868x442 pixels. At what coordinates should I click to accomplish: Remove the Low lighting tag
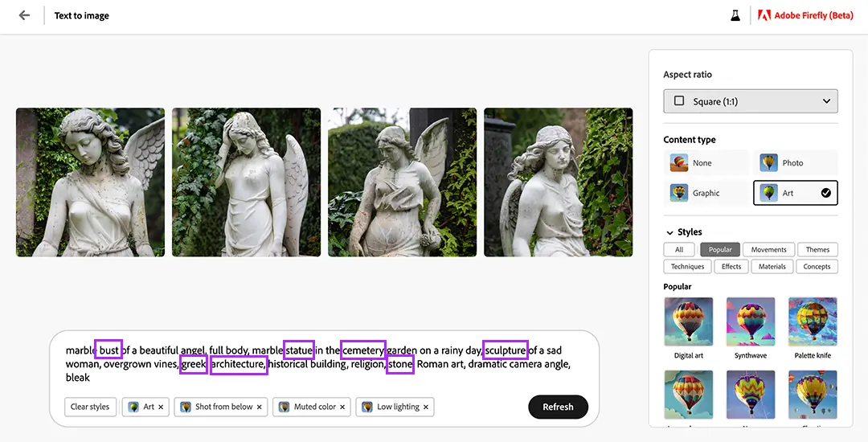coord(426,407)
